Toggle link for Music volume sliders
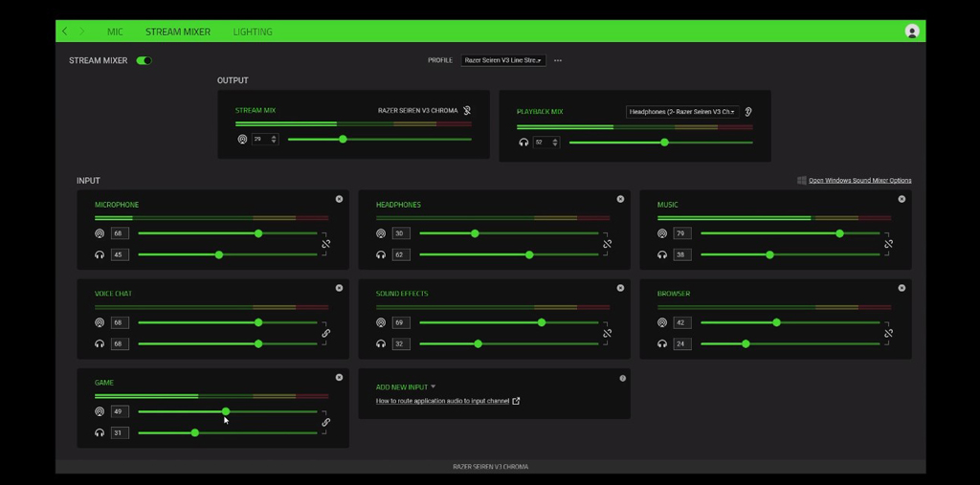980x485 pixels. tap(888, 244)
